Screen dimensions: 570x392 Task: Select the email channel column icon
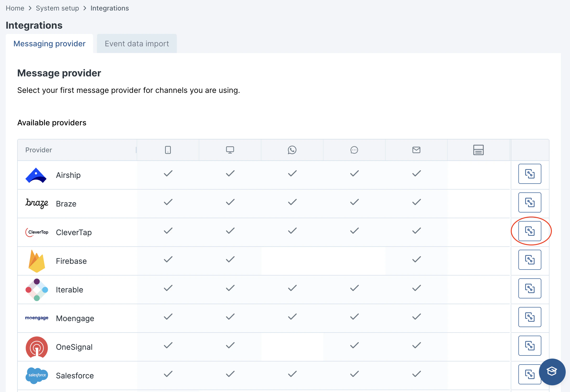[416, 150]
